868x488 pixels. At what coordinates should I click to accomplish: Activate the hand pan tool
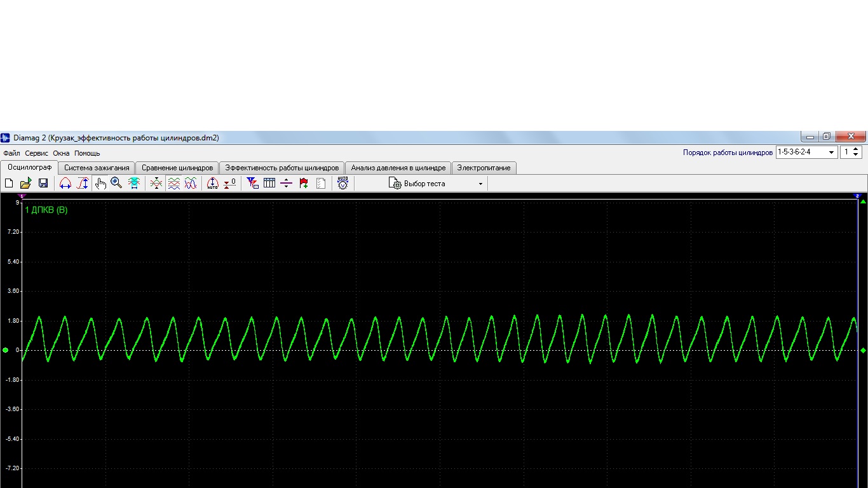(x=100, y=184)
